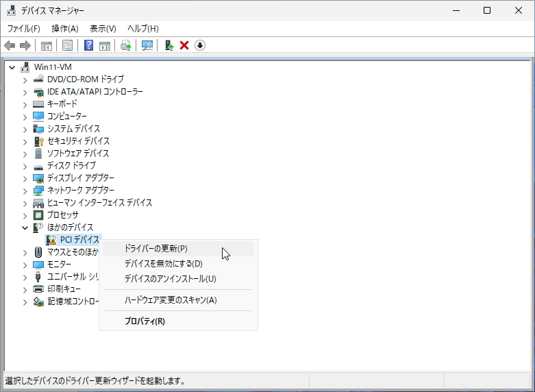Select the ディスク ドライブ label
Image resolution: width=535 pixels, height=392 pixels.
(71, 166)
